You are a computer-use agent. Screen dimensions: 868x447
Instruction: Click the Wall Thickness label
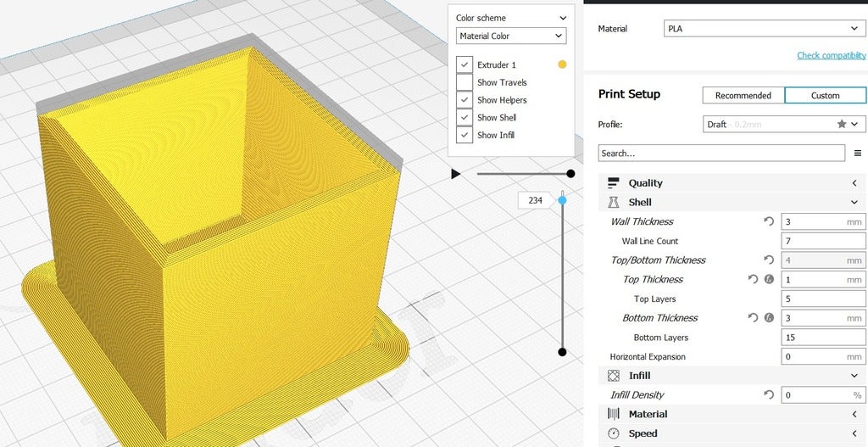click(x=642, y=221)
